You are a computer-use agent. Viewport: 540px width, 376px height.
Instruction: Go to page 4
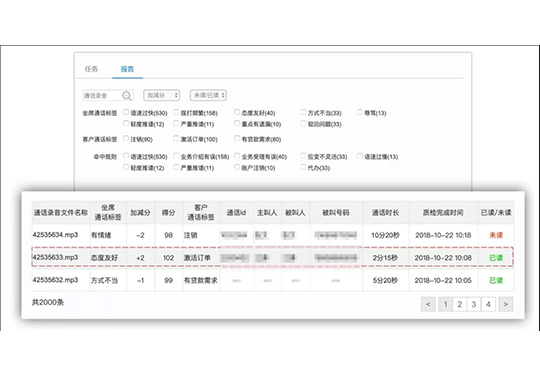[488, 304]
